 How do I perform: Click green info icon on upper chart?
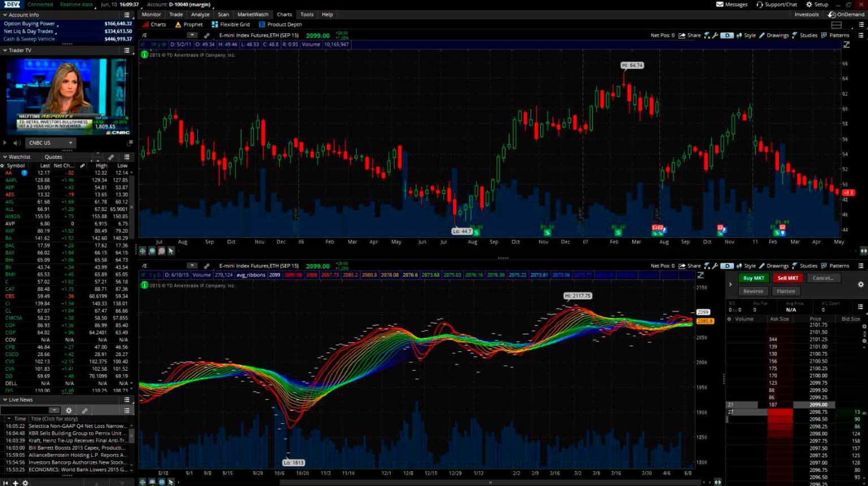point(145,55)
